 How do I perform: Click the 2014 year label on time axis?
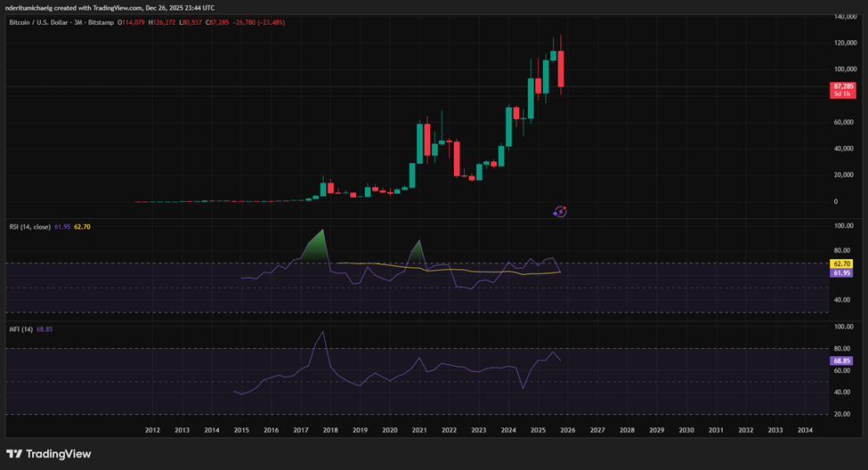point(212,430)
